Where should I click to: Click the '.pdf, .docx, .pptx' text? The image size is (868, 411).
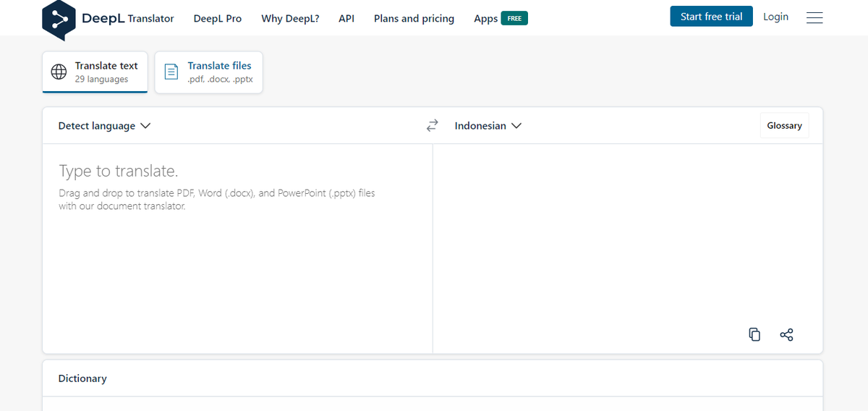[x=220, y=80]
